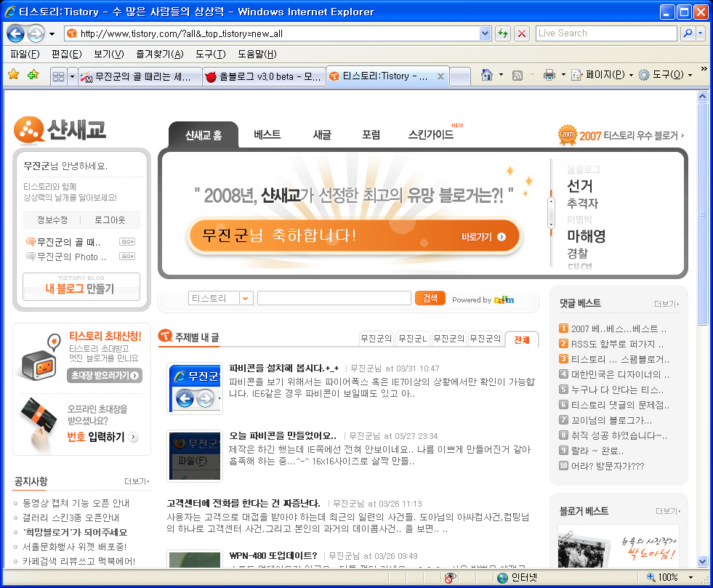Open the 2007 티스토리 우수 블로거 link
The image size is (713, 588).
click(x=621, y=135)
